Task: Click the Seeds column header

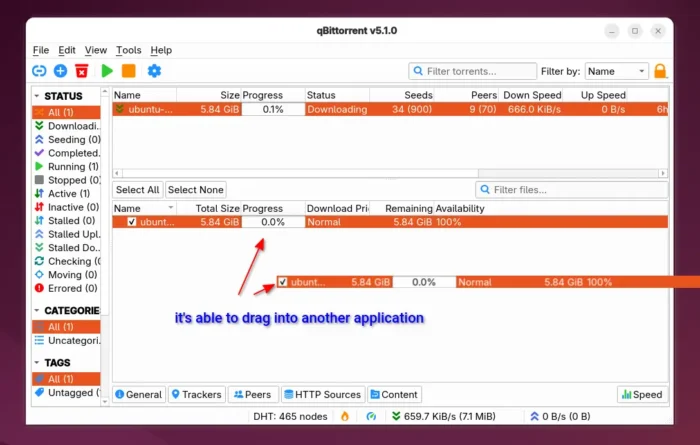Action: click(402, 95)
